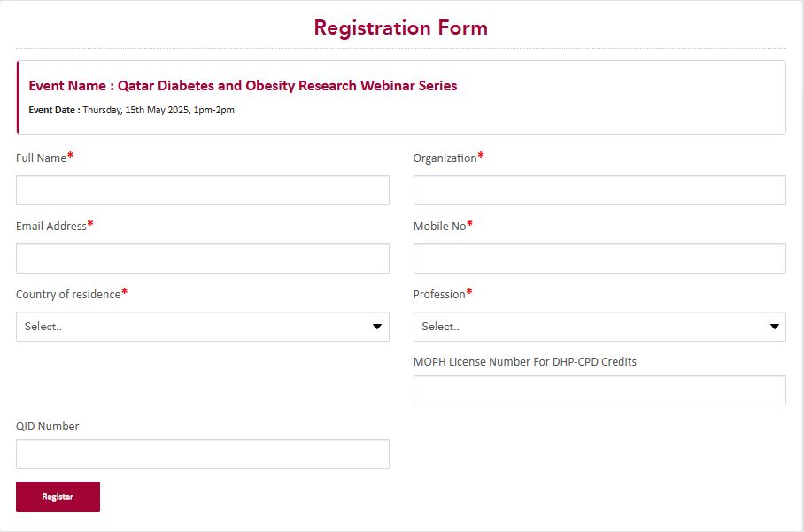Select the Mobile No input field
804x532 pixels.
pyautogui.click(x=599, y=258)
